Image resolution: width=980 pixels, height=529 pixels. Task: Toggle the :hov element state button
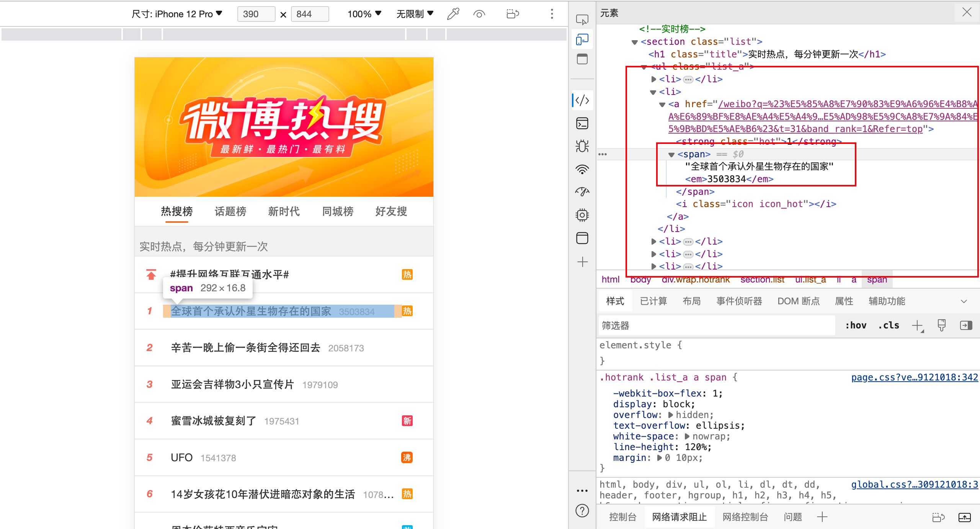856,325
